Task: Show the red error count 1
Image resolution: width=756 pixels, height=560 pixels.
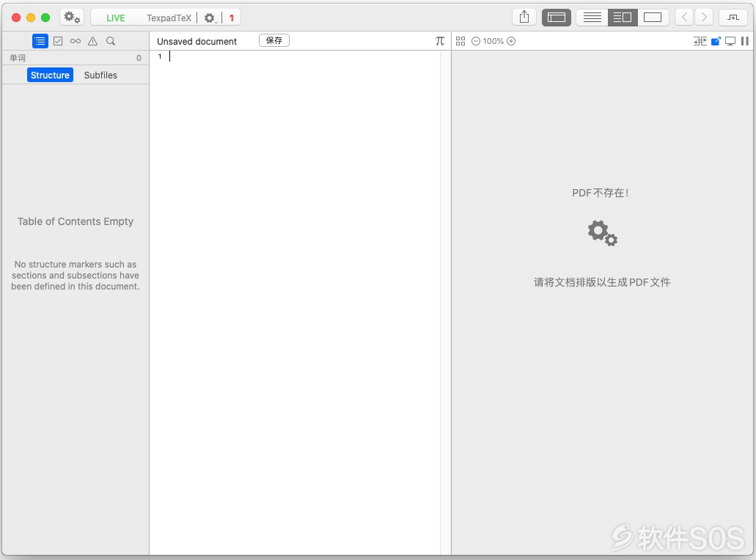Action: pyautogui.click(x=232, y=18)
